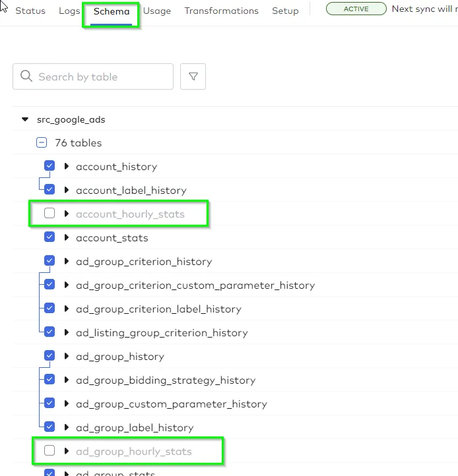Expand the ad_group_criterion_history table
Screen dimensions: 458x476
tap(67, 261)
